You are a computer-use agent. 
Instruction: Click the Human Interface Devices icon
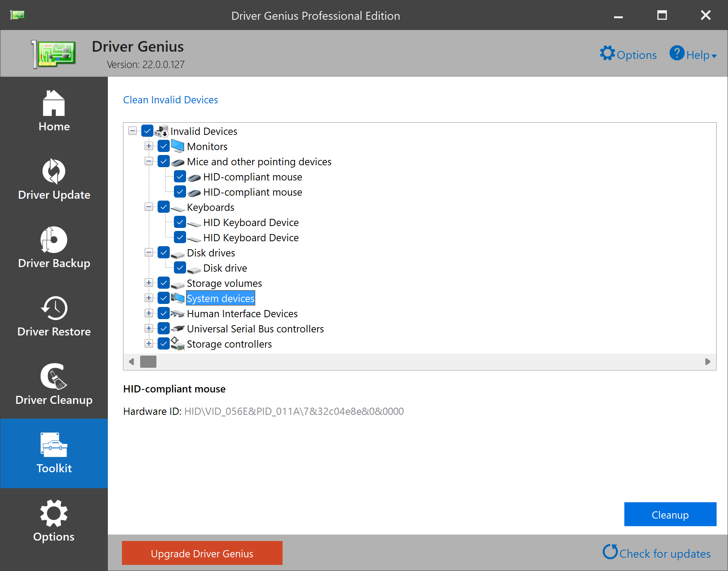click(177, 314)
